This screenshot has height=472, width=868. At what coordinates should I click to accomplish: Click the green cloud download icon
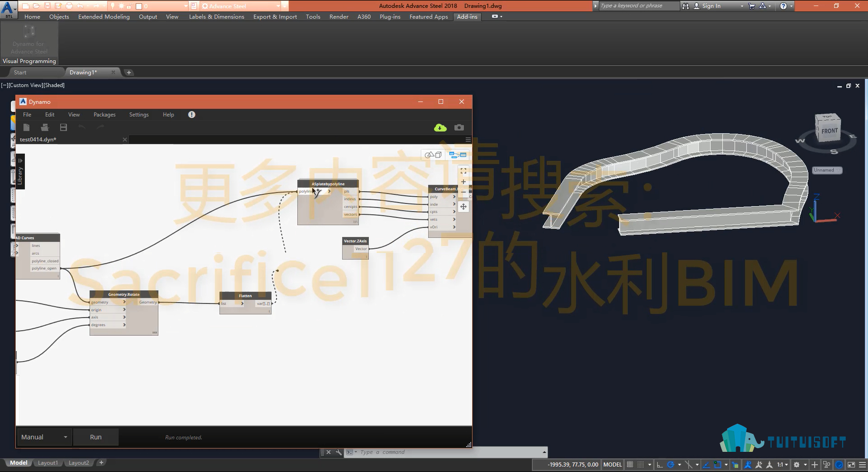click(x=440, y=127)
